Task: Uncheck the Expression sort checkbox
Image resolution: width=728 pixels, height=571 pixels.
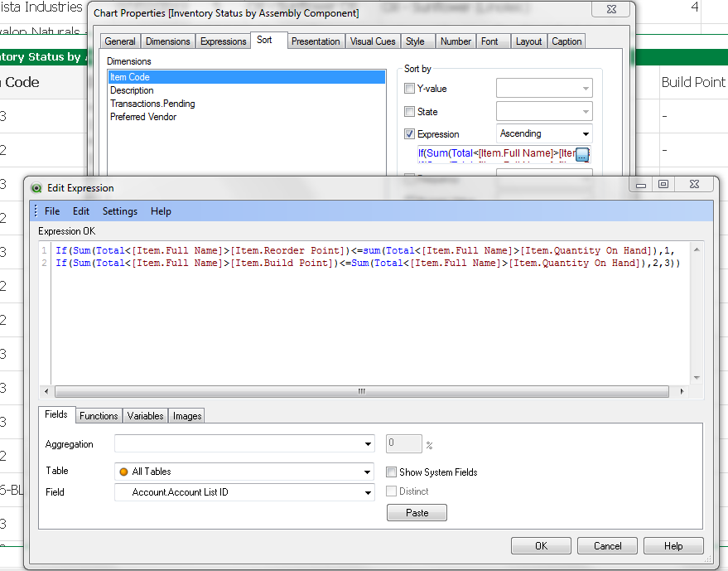Action: (x=409, y=133)
